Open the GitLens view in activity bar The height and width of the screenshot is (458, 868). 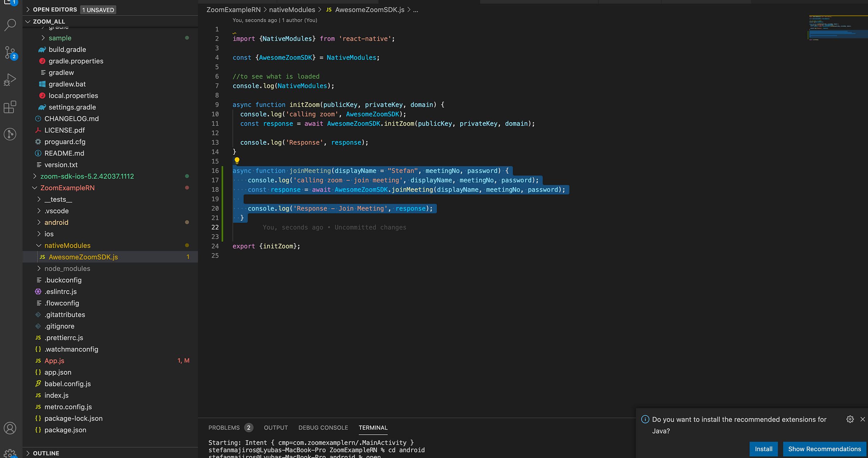tap(10, 134)
